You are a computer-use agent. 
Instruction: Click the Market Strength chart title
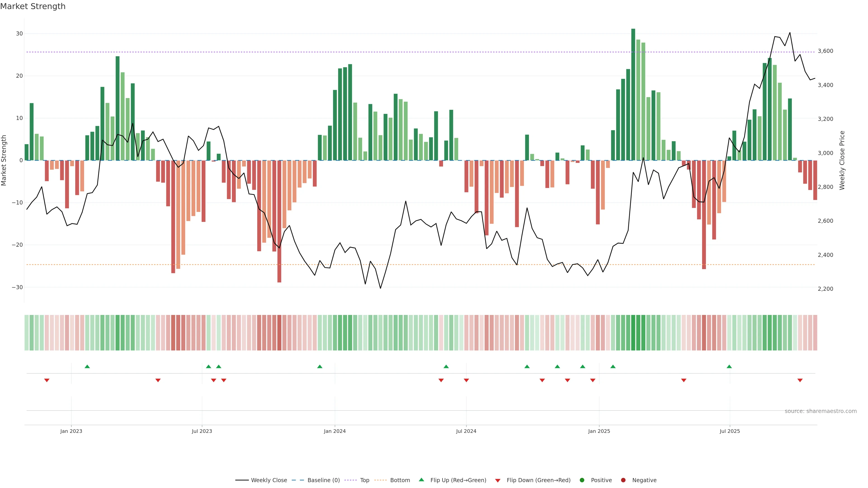click(x=33, y=6)
